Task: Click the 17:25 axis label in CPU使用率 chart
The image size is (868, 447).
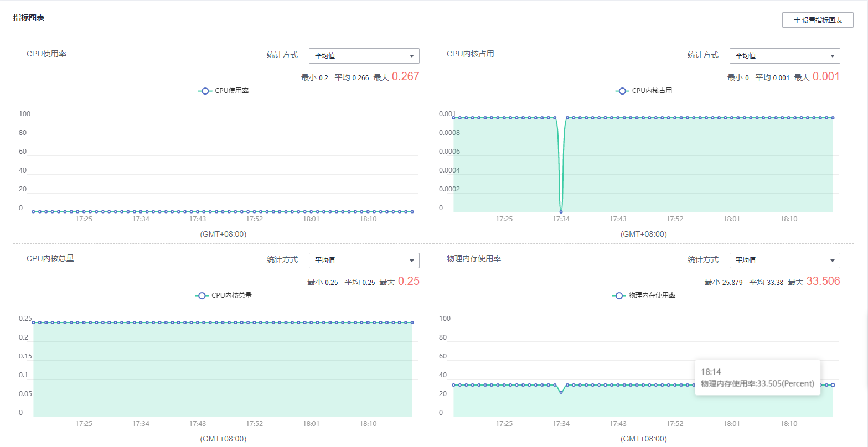Action: [84, 219]
